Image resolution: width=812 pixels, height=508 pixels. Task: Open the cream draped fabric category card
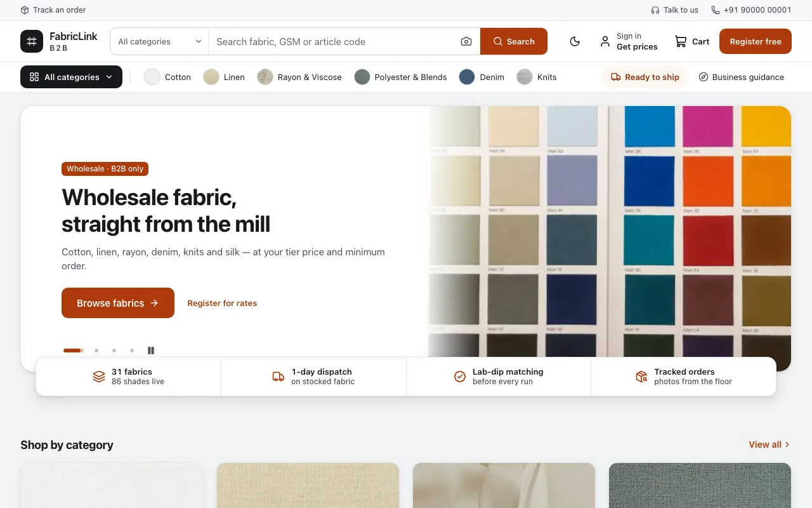(504, 485)
